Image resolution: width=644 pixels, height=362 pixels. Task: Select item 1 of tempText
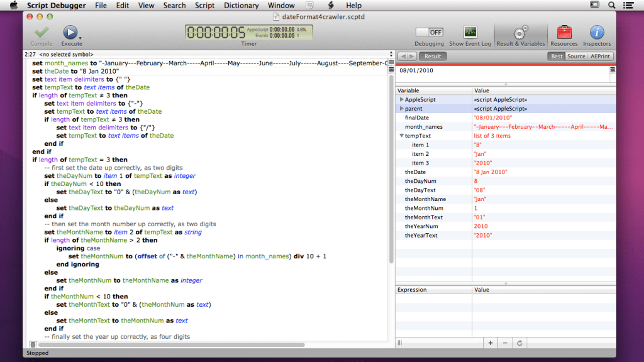tap(506, 145)
